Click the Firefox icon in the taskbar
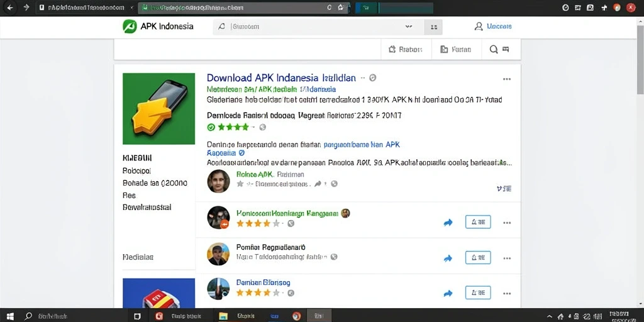This screenshot has height=322, width=644. click(296, 316)
